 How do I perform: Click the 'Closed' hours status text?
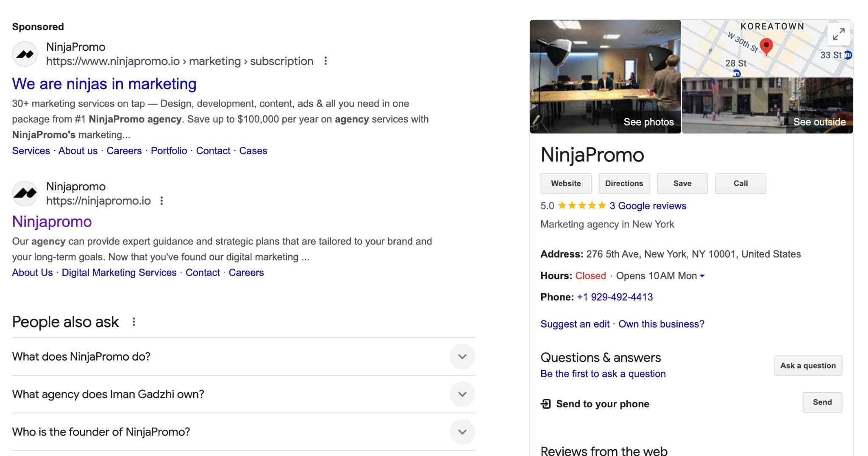590,276
